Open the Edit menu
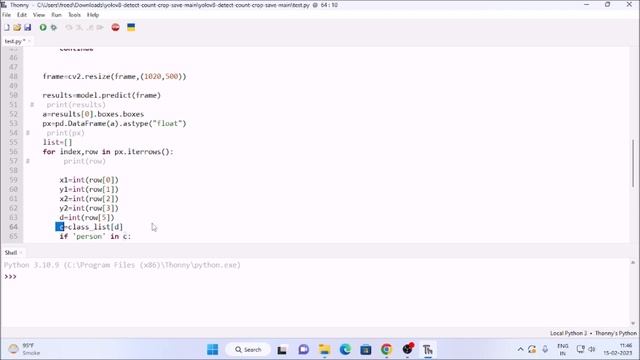 (22, 15)
